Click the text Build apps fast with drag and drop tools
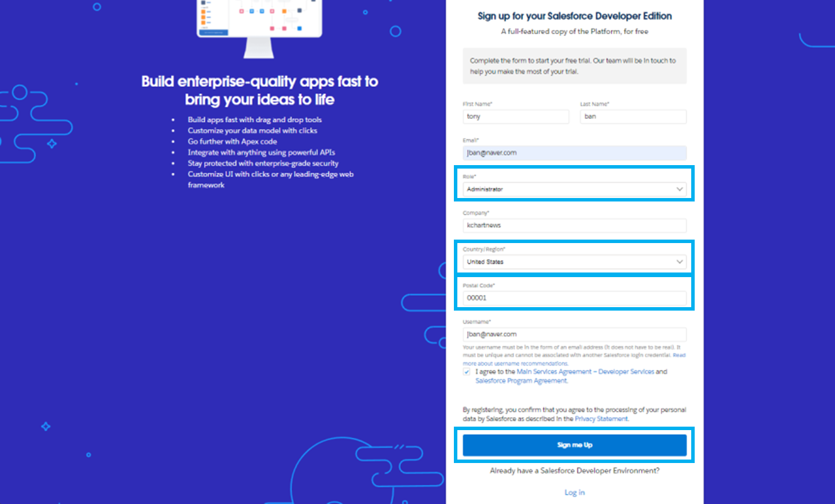Screen dimensions: 835x504 pos(255,120)
